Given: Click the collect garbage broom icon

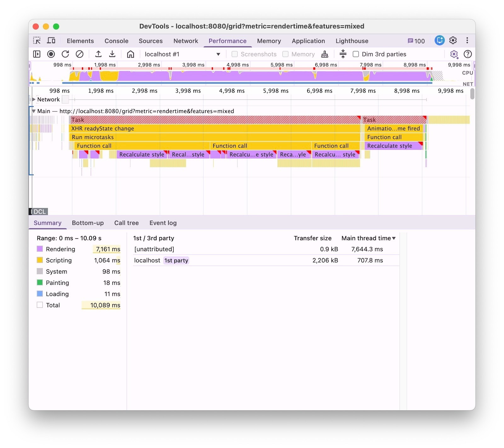Looking at the screenshot, I should point(324,54).
